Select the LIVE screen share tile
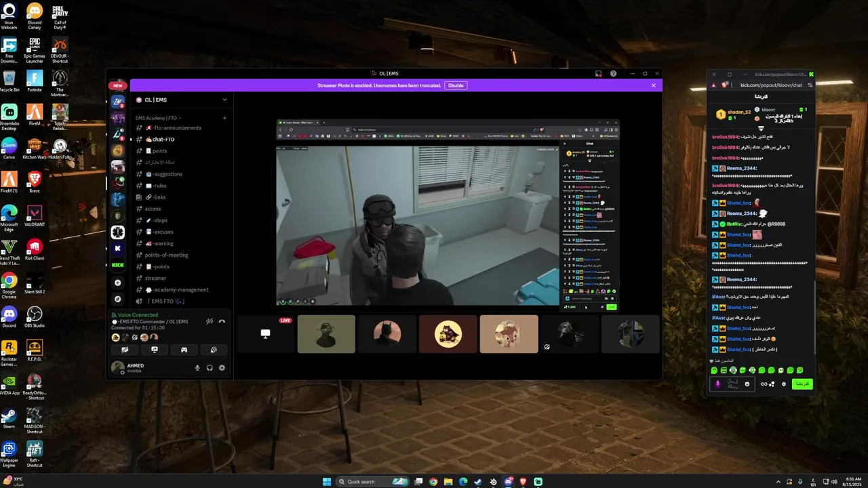Screen dimensions: 868x488 tap(265, 333)
